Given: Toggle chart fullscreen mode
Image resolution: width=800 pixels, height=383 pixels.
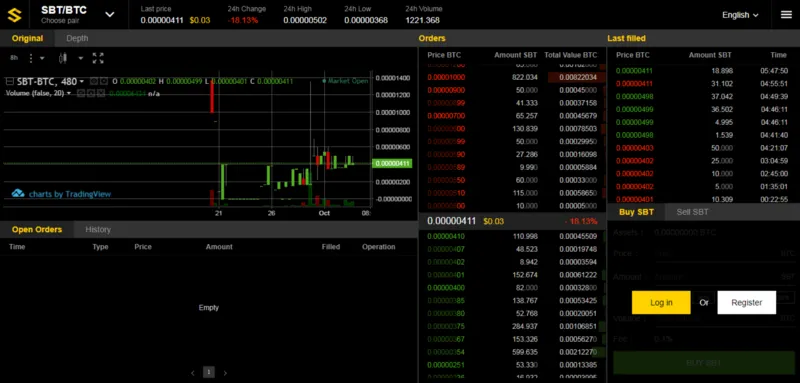Looking at the screenshot, I should click(98, 58).
